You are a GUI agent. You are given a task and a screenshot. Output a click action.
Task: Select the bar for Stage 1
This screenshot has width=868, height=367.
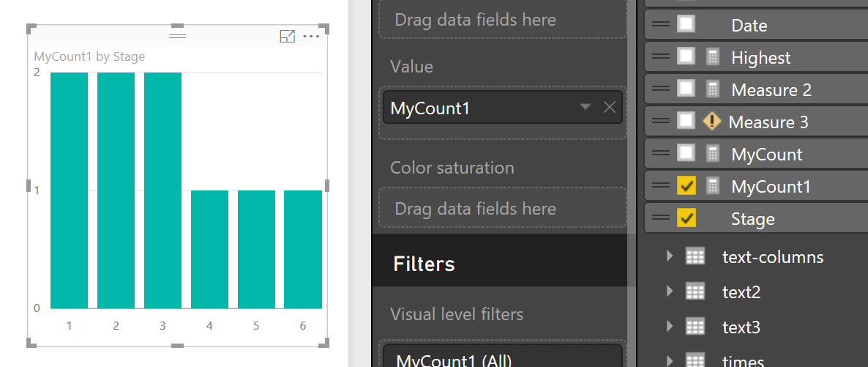click(x=70, y=190)
